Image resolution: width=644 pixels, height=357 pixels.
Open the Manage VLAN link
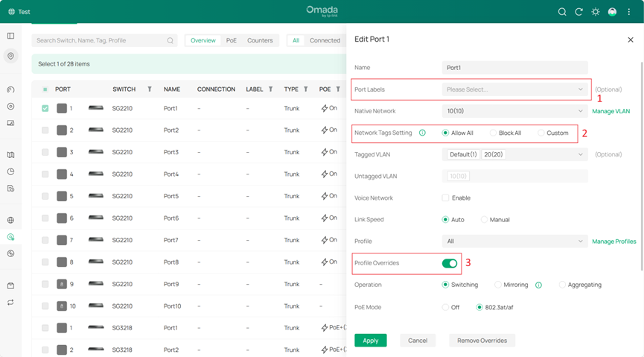[x=610, y=111]
